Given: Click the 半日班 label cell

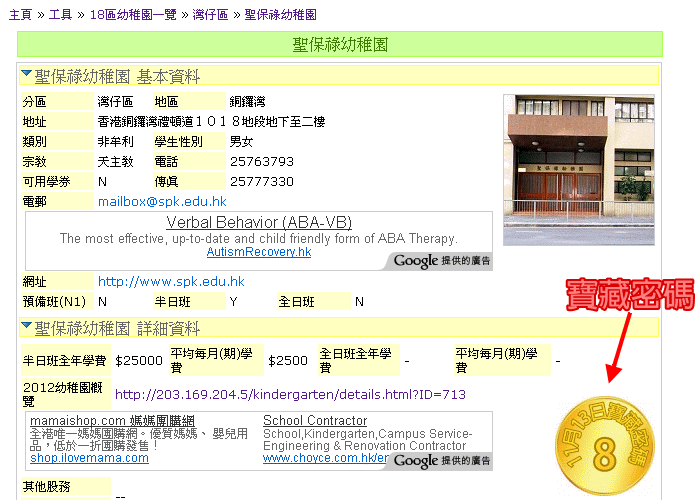Looking at the screenshot, I should (x=189, y=302).
